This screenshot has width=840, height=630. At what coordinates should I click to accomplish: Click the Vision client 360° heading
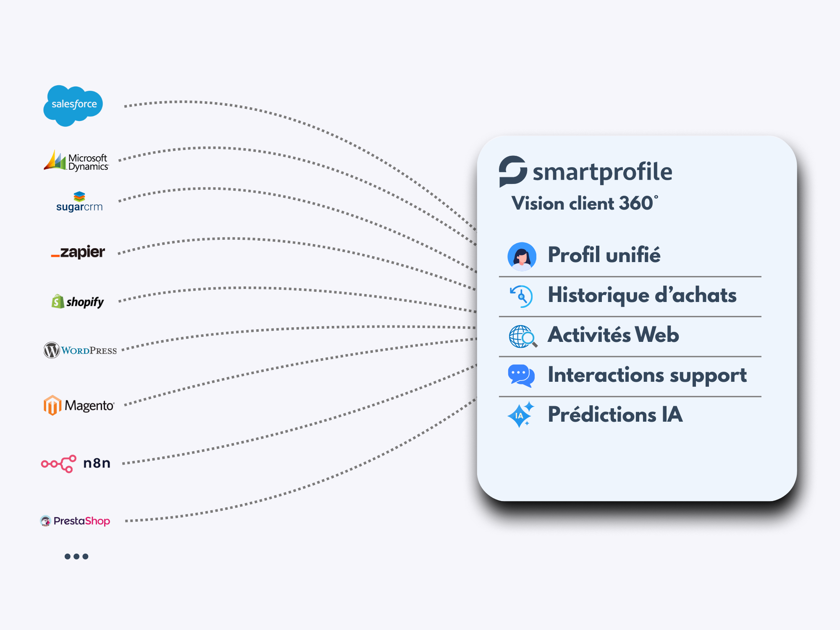click(x=584, y=204)
